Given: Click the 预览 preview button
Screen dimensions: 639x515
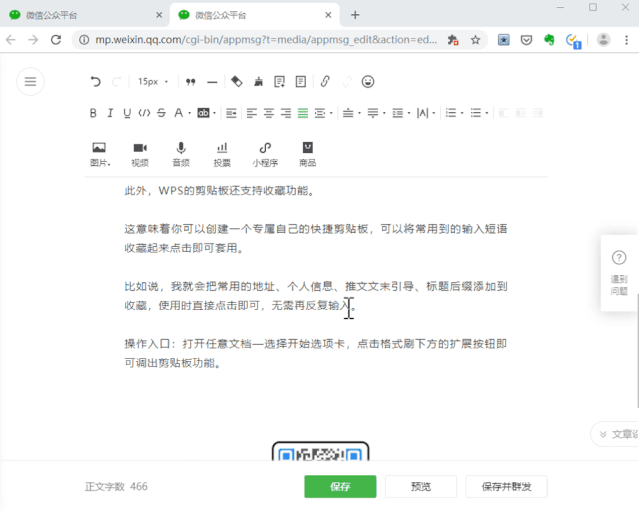Looking at the screenshot, I should 421,486.
